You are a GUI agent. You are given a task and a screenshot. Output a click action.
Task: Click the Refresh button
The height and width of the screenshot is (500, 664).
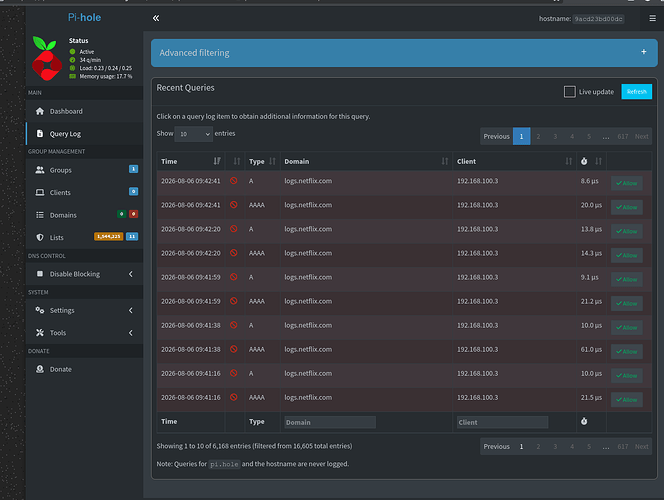pos(636,92)
